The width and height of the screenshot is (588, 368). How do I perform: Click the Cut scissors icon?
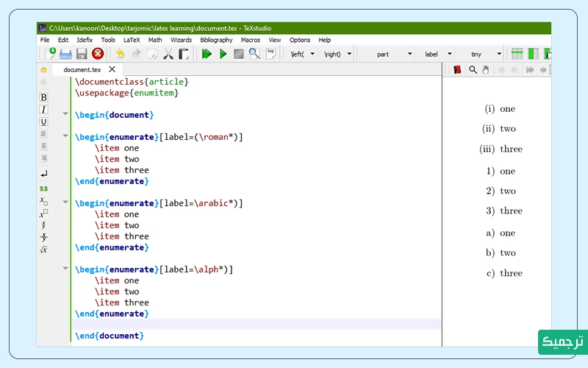coord(168,54)
